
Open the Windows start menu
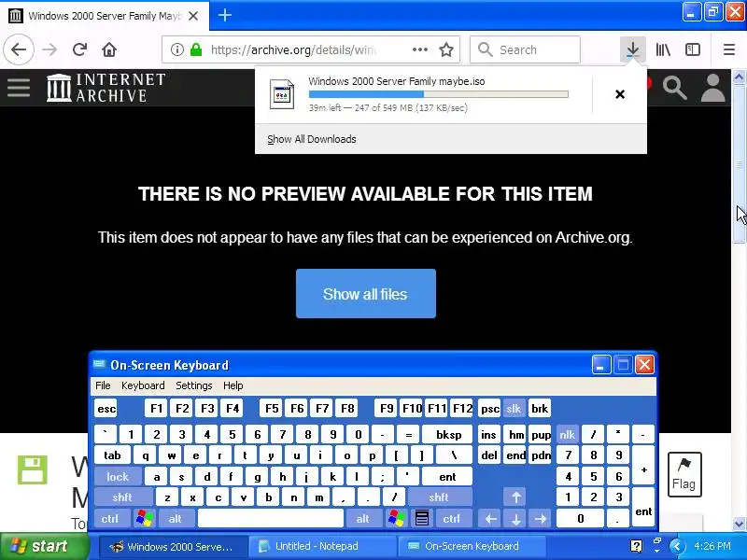pos(45,546)
